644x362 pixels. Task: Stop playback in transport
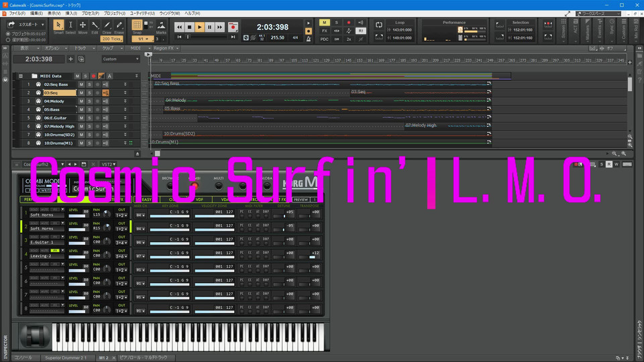point(189,27)
